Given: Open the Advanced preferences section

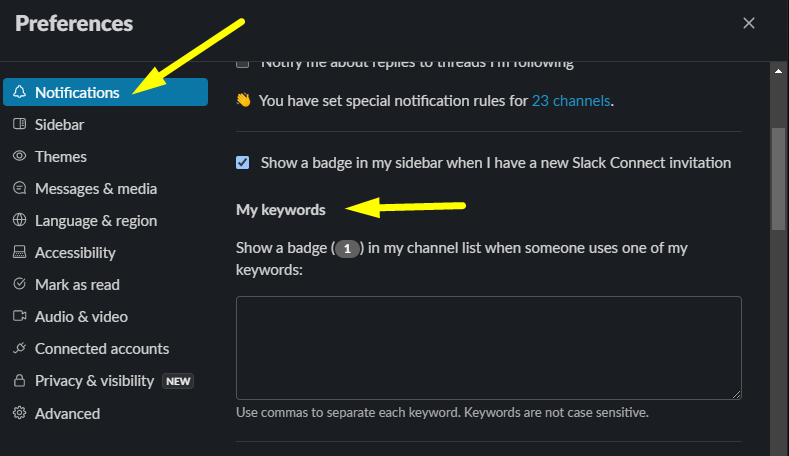Looking at the screenshot, I should pos(67,413).
